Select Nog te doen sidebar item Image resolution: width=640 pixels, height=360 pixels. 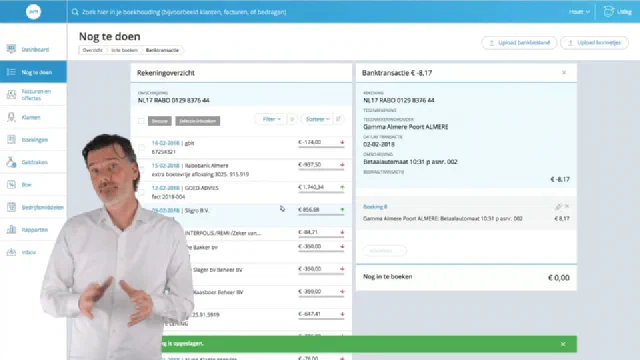tap(33, 72)
